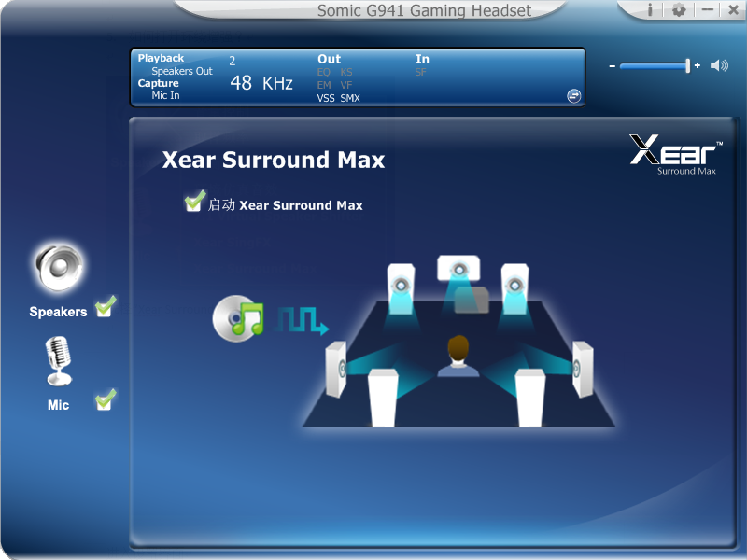
Task: Open the Mic device icon
Action: (x=59, y=361)
